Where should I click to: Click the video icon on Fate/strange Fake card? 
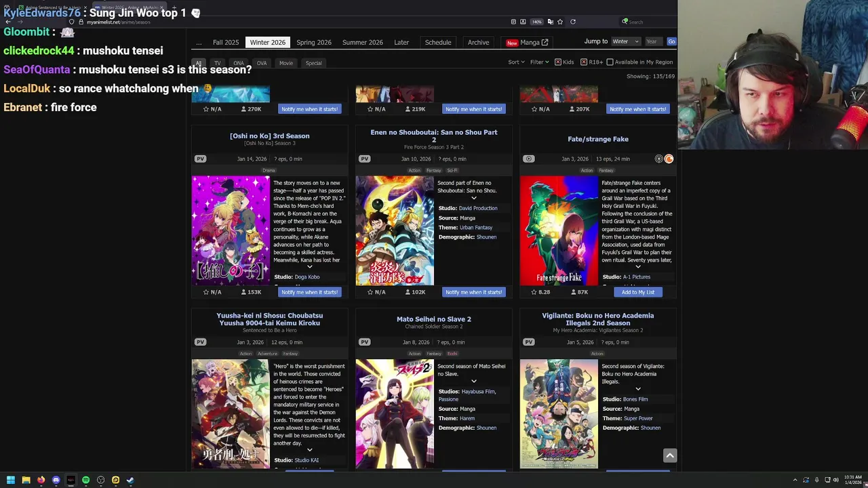pos(528,159)
